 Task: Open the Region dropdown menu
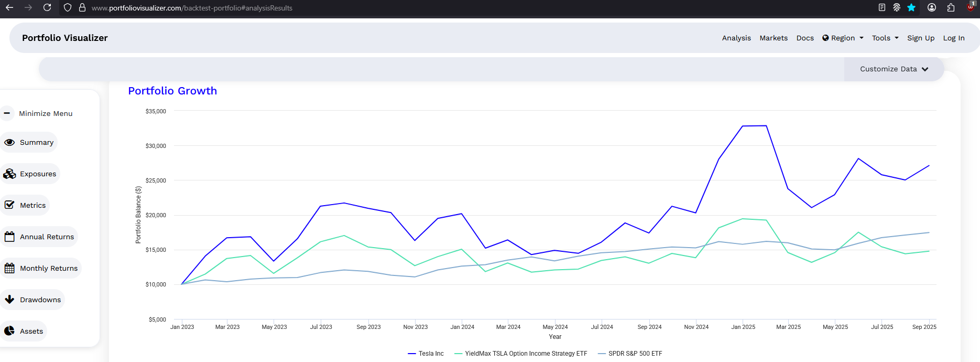(843, 38)
